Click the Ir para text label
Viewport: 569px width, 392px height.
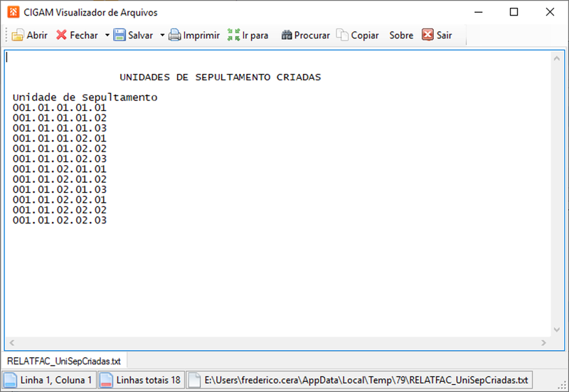[x=255, y=35]
